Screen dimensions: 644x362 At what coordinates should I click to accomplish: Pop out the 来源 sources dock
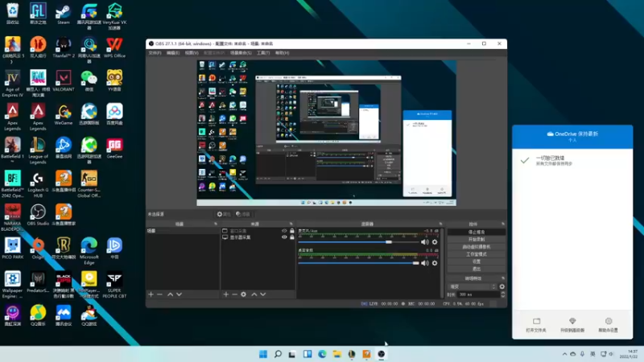point(291,224)
